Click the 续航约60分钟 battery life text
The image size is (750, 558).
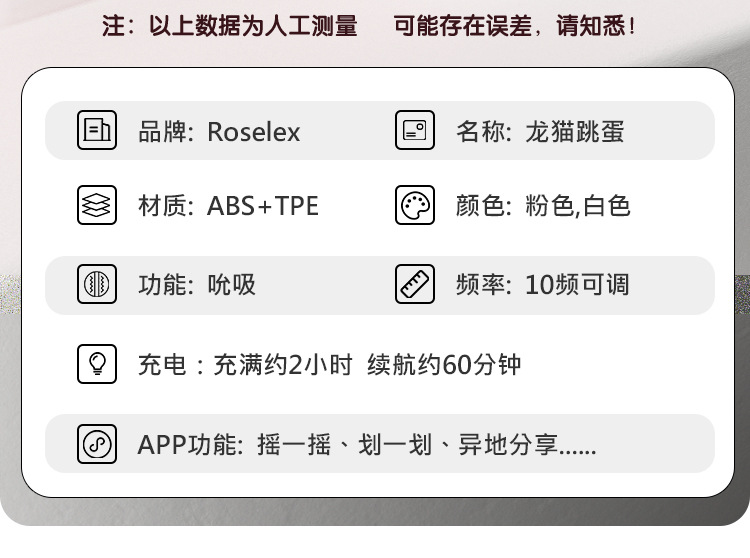(x=444, y=365)
